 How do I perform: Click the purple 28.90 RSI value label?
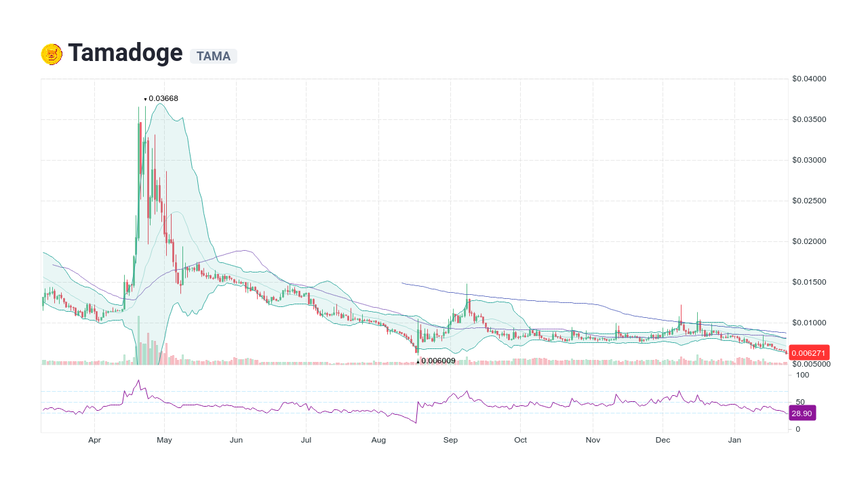802,413
